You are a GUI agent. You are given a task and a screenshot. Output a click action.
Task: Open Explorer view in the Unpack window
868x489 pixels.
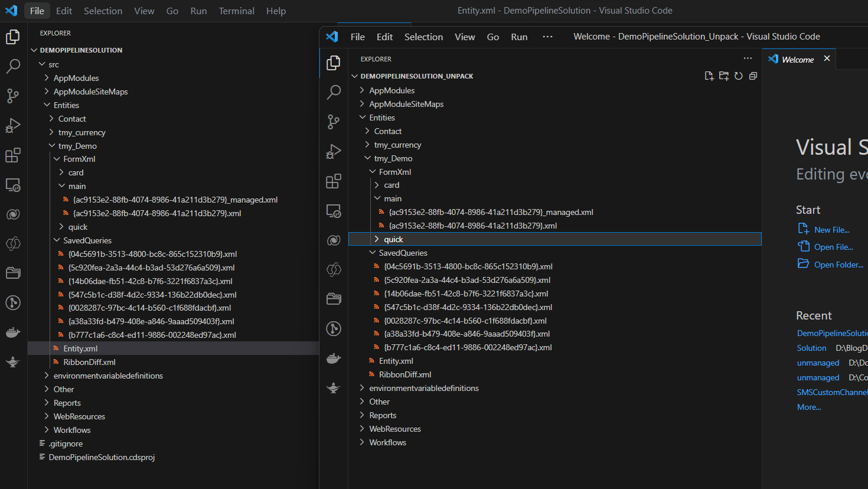point(334,63)
